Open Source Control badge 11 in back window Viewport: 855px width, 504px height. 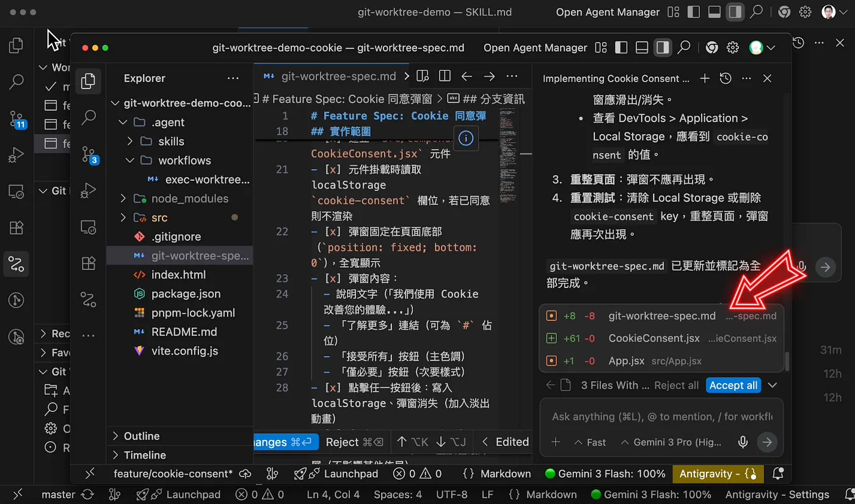[x=17, y=120]
